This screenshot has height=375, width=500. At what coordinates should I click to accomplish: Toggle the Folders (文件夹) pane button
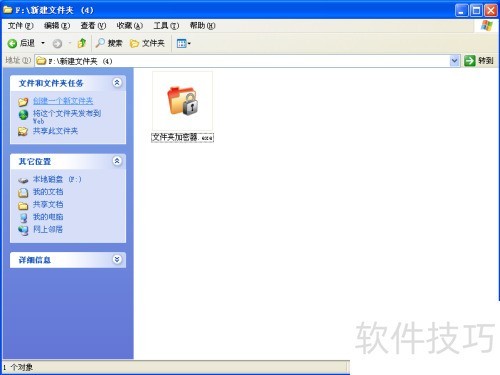[x=147, y=43]
